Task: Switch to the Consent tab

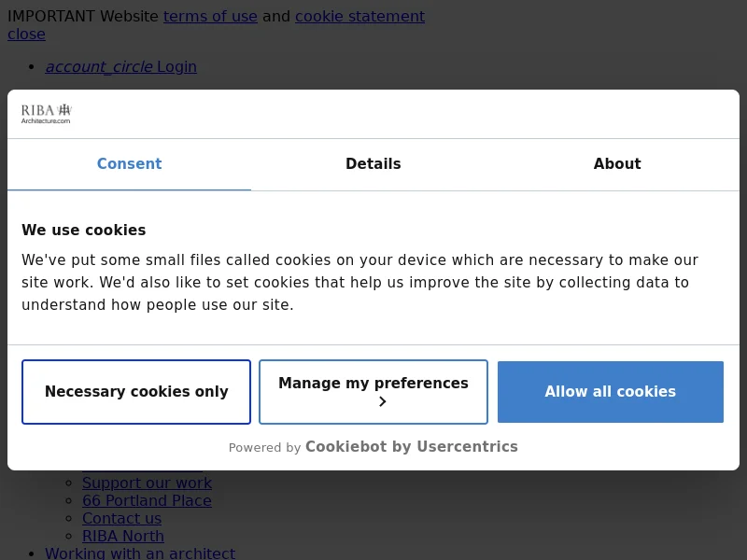Action: coord(129,164)
